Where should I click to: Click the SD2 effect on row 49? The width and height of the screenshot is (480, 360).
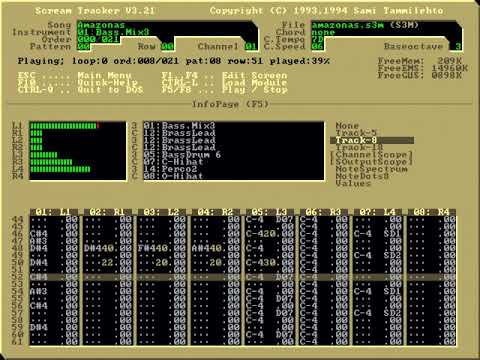point(393,255)
